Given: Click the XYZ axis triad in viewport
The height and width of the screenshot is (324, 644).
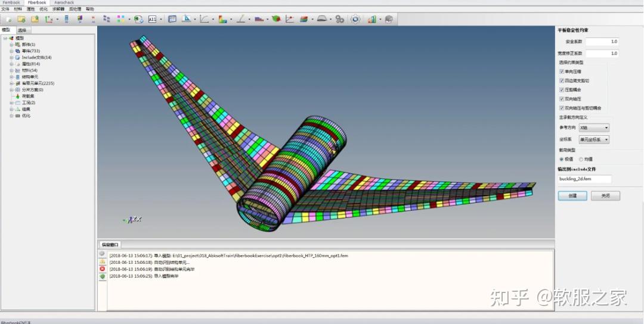Looking at the screenshot, I should [x=132, y=220].
